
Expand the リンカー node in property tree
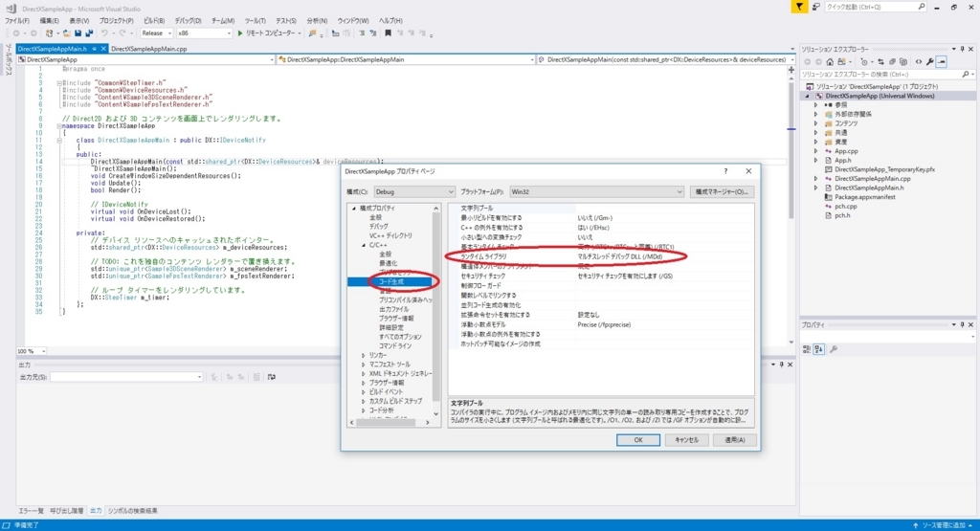click(363, 355)
